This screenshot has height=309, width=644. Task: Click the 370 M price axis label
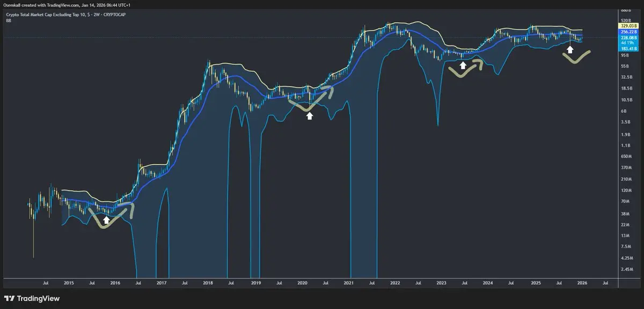626,168
